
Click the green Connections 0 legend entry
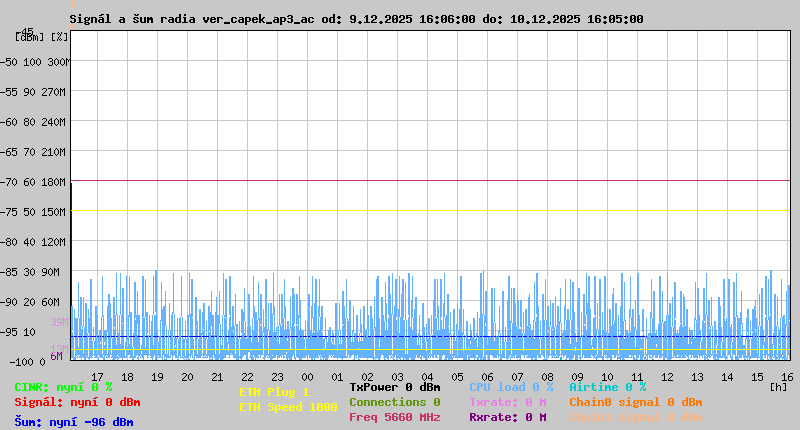pos(394,402)
